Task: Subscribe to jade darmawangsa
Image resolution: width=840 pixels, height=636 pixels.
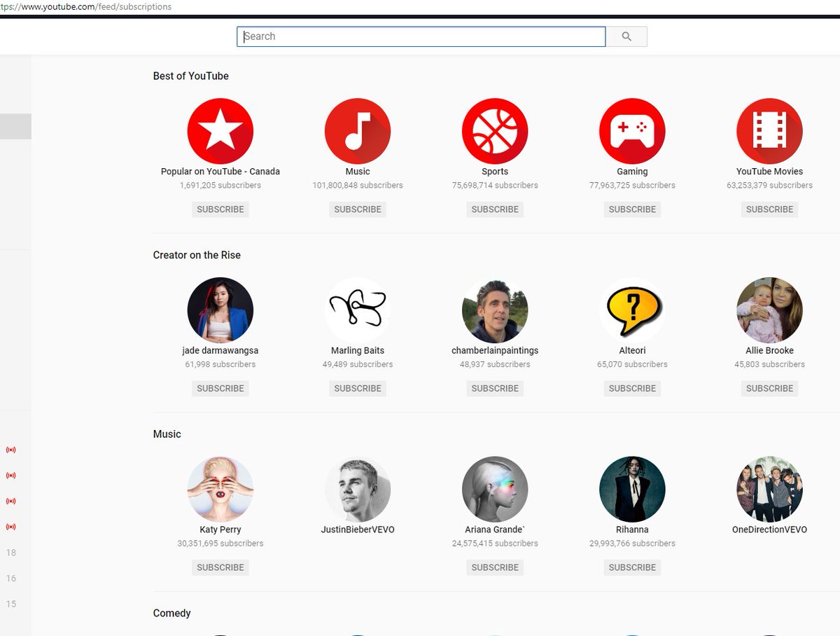Action: (220, 389)
